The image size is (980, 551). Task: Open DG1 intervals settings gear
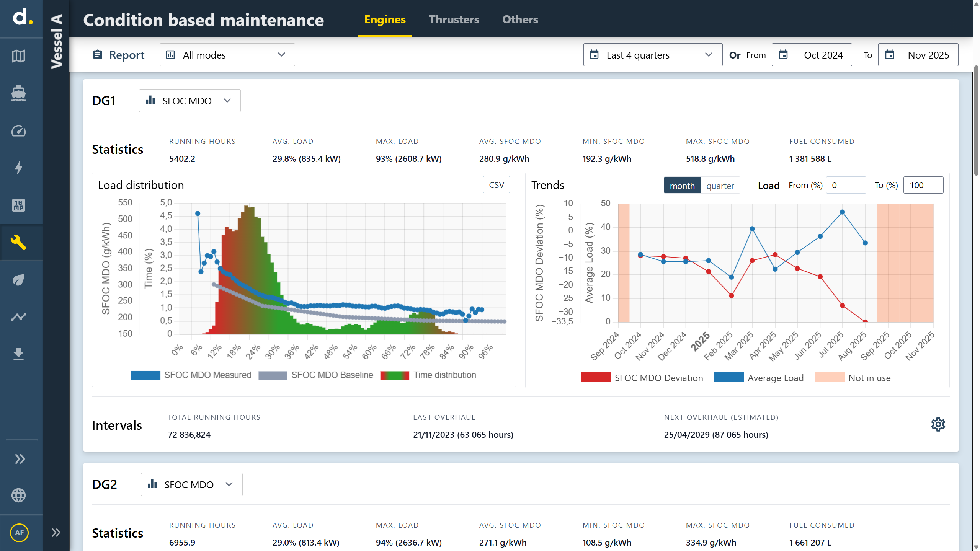pos(938,425)
